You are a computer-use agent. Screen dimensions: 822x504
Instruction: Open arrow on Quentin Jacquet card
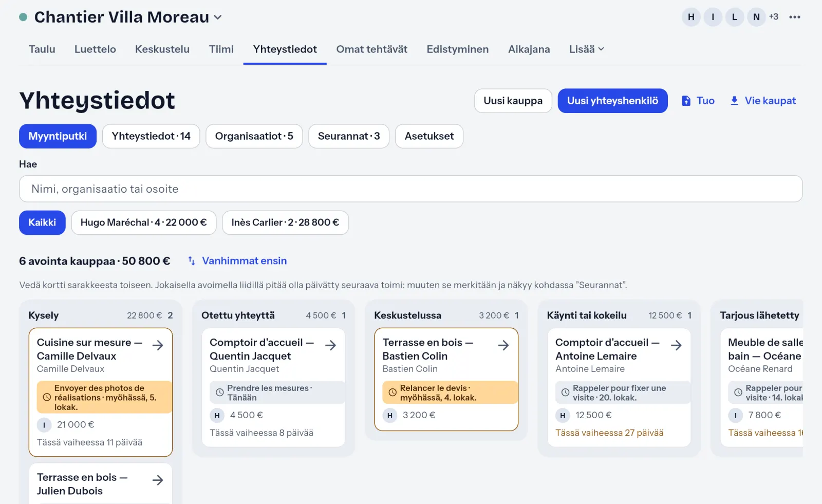(x=331, y=345)
